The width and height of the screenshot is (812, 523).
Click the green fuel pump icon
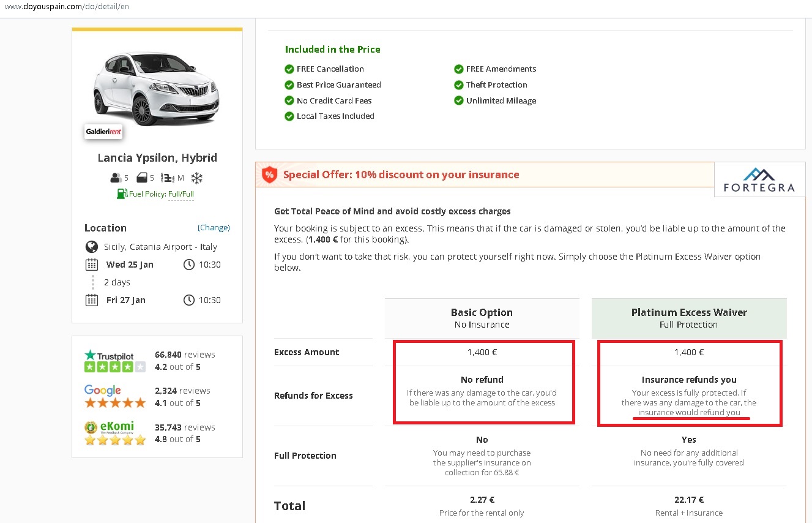pyautogui.click(x=122, y=194)
